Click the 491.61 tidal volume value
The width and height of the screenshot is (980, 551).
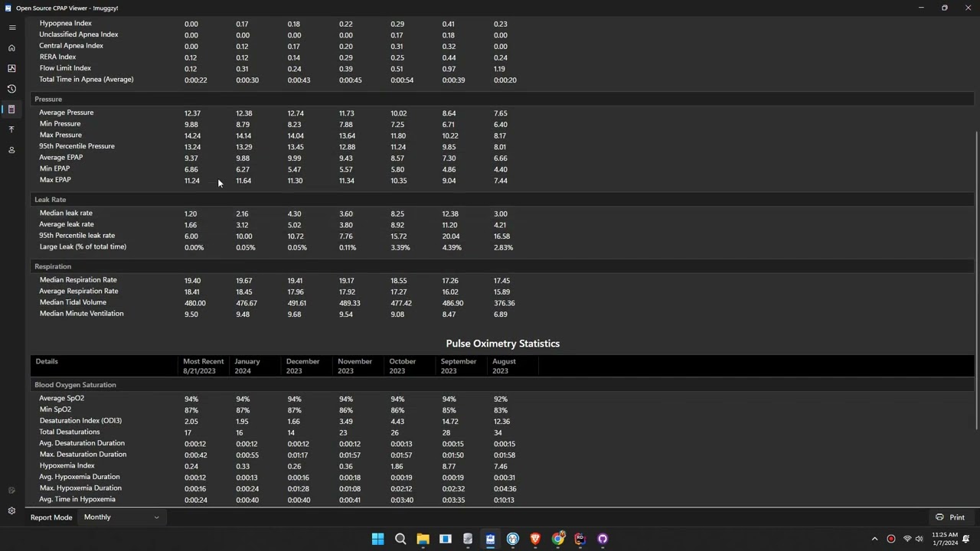point(297,303)
